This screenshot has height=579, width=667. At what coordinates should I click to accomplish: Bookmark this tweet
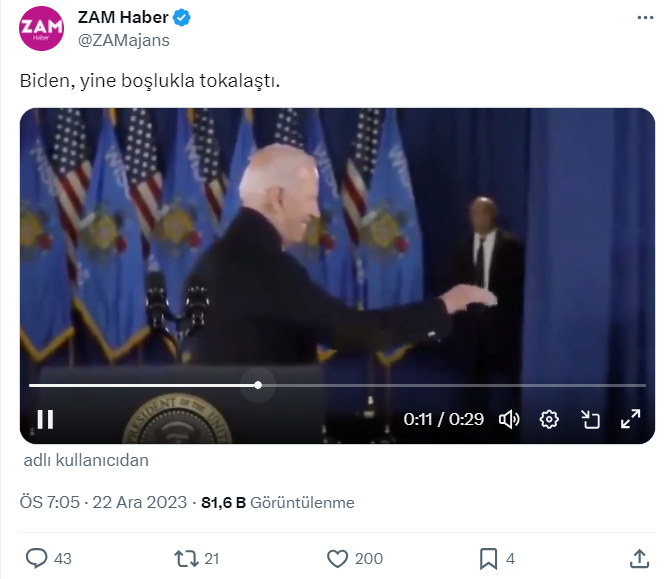click(x=488, y=558)
